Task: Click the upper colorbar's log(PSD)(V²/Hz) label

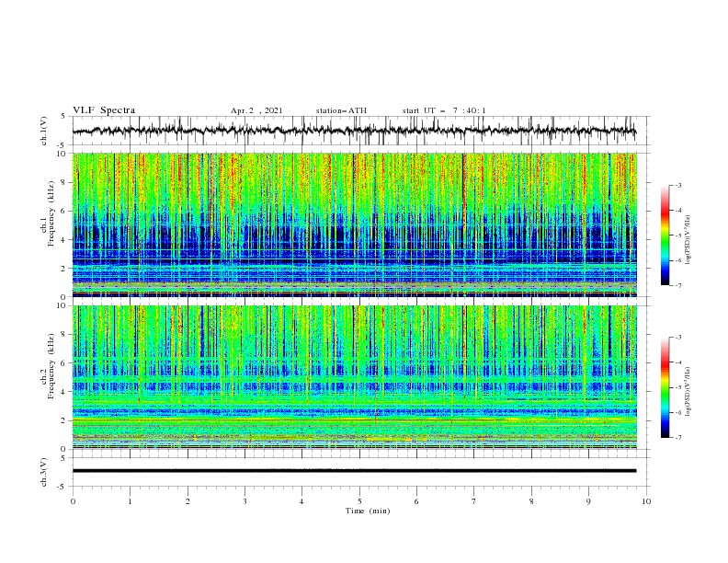Action: (x=688, y=240)
